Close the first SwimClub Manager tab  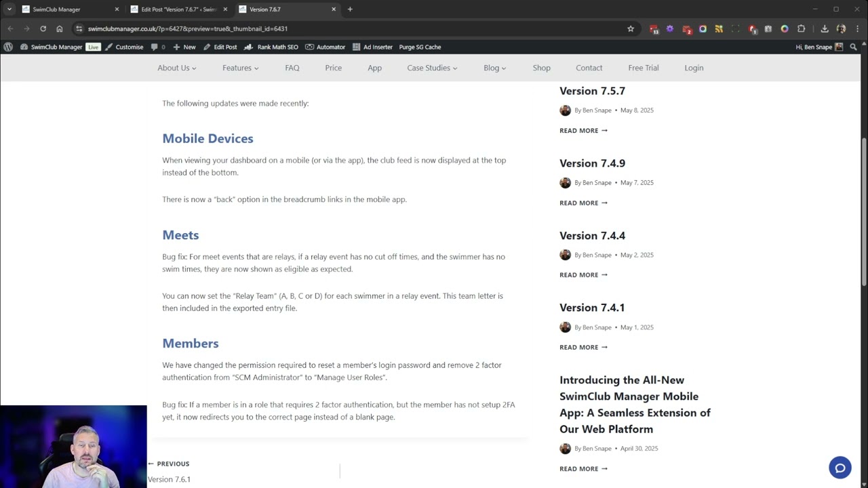point(117,9)
